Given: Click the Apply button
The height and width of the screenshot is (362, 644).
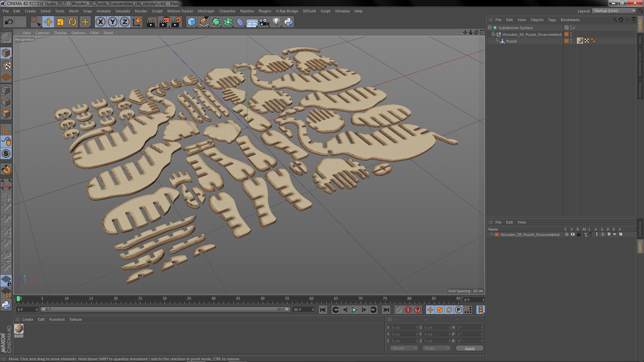Looking at the screenshot, I should [470, 349].
